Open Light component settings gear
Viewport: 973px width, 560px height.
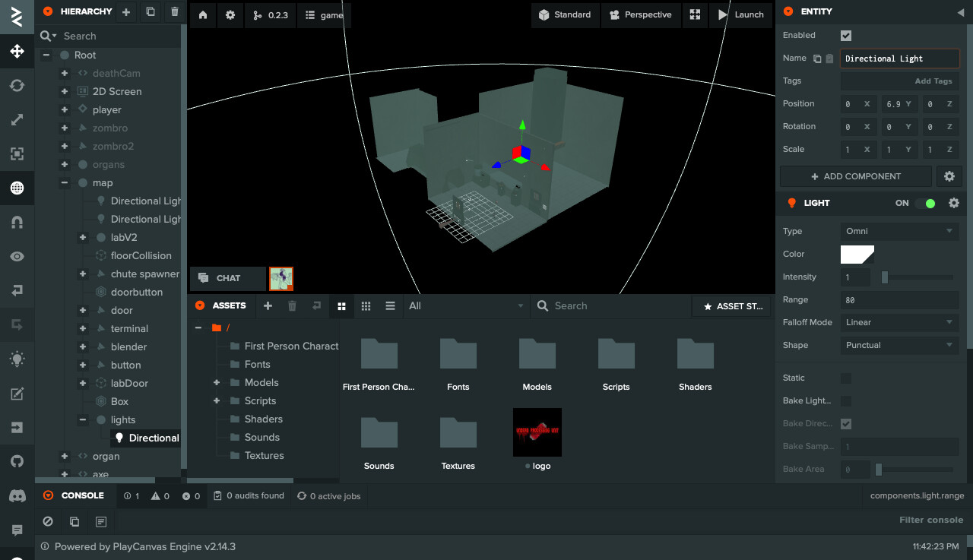point(954,203)
